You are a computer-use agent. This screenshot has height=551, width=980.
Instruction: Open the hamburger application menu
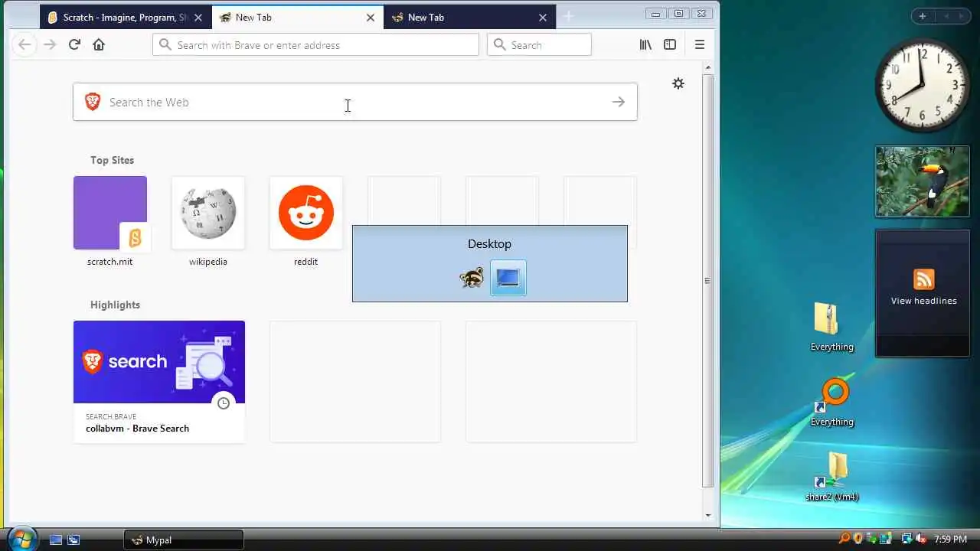(x=699, y=44)
